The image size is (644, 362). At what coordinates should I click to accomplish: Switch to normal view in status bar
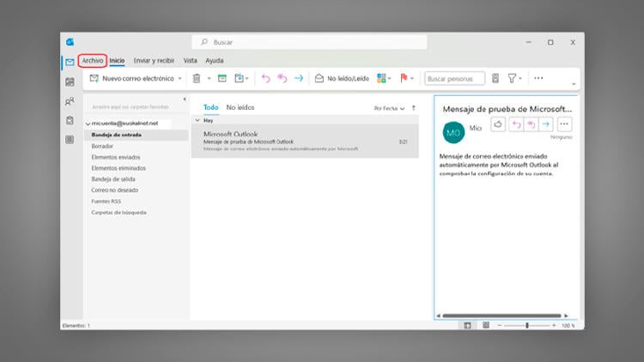468,325
